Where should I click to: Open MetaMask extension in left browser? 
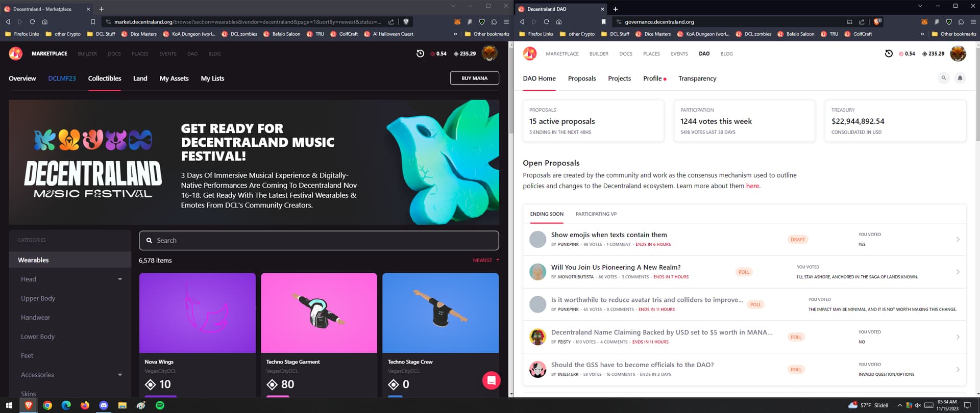(x=457, y=22)
